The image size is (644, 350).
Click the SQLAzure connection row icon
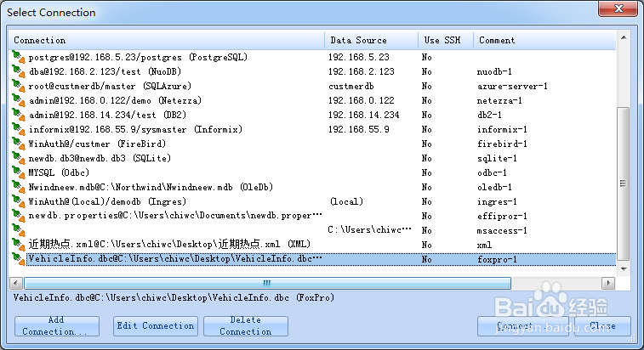19,86
